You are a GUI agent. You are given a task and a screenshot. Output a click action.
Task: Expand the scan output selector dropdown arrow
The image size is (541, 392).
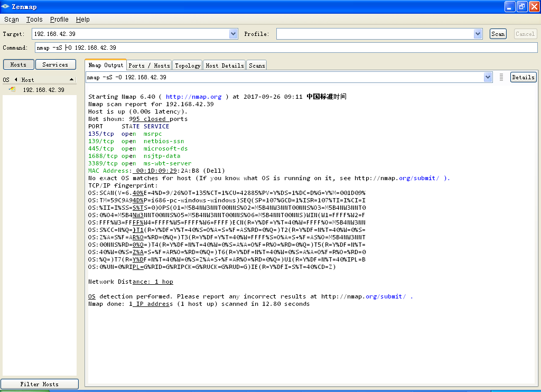(x=488, y=77)
